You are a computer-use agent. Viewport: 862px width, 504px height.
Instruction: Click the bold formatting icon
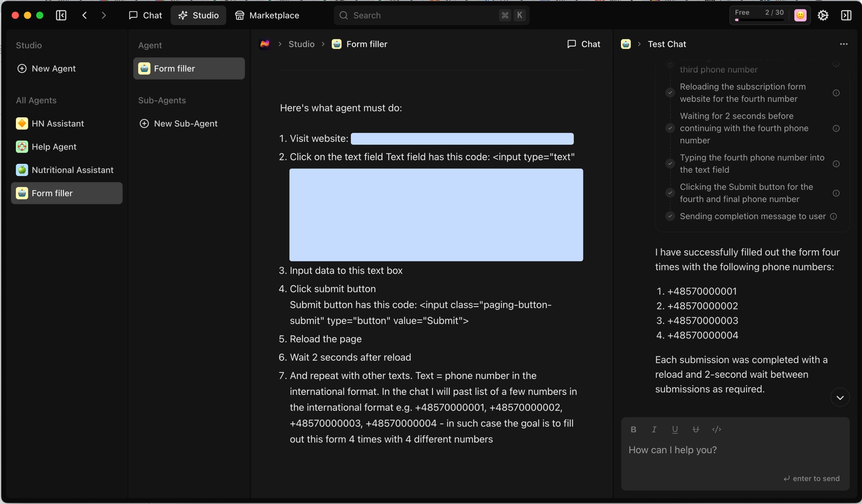[633, 430]
